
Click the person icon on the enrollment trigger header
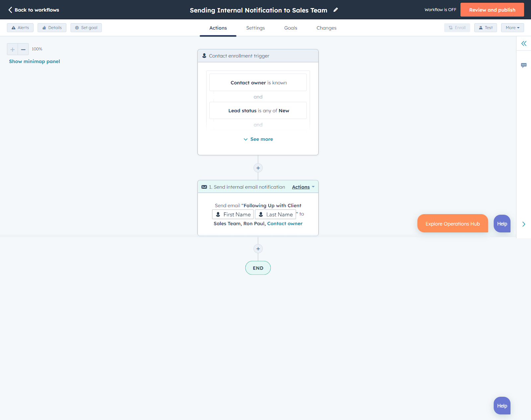pyautogui.click(x=204, y=55)
